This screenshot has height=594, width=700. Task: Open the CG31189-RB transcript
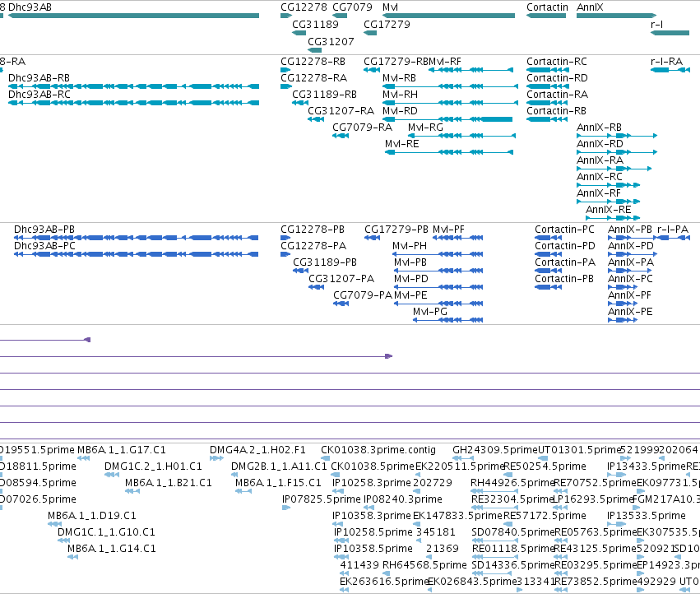pos(300,103)
